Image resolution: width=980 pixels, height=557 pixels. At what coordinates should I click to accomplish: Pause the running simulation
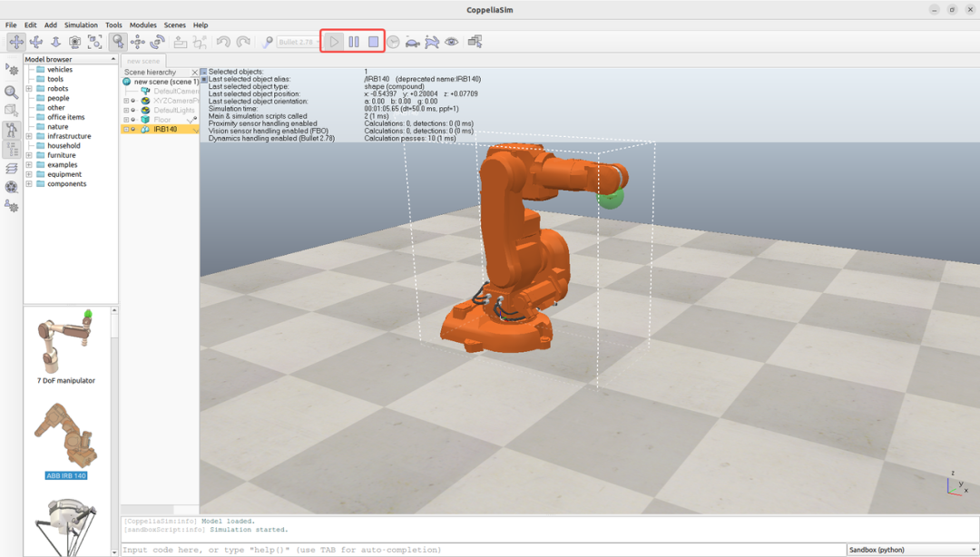(x=354, y=42)
